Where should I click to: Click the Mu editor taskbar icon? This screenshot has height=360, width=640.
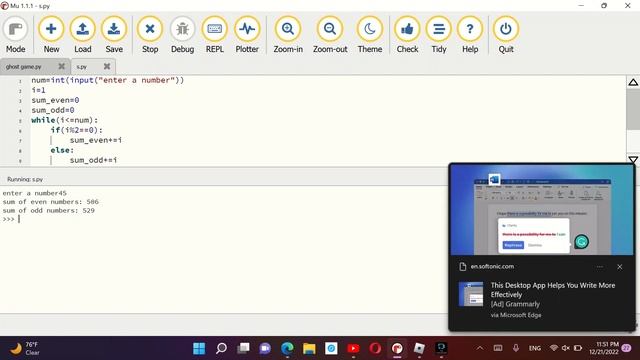click(x=397, y=349)
